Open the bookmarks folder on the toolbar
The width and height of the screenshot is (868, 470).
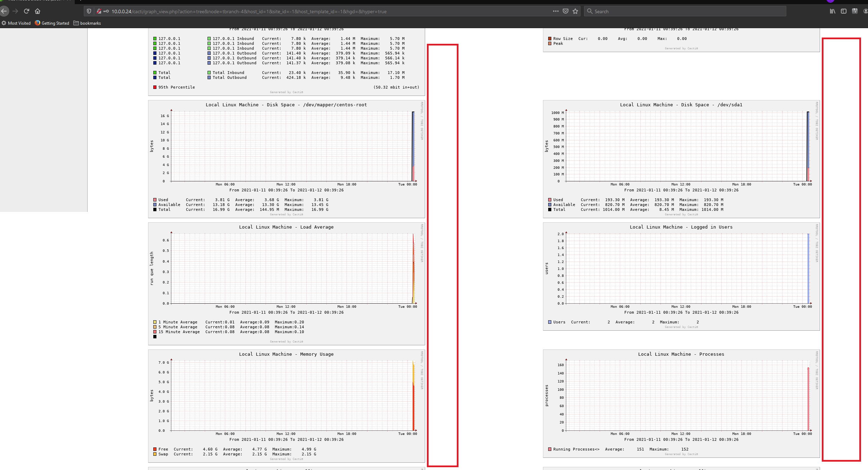pyautogui.click(x=87, y=23)
